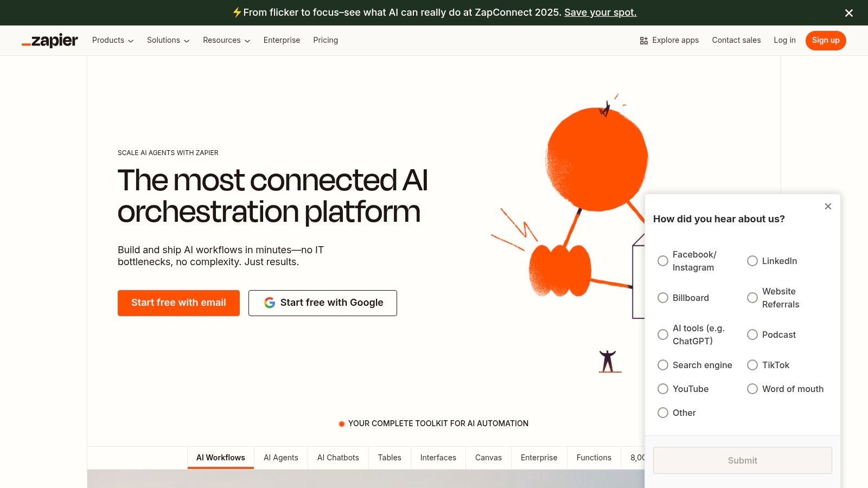Select the Other survey option
868x488 pixels.
[x=663, y=413]
